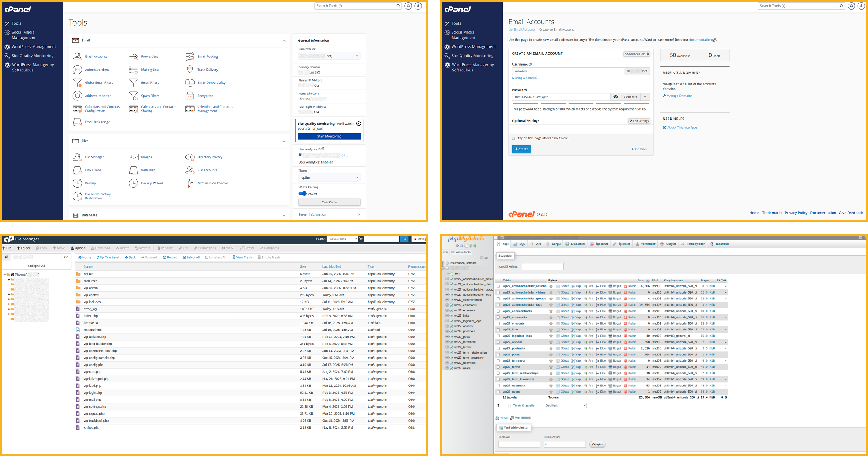Enable 'Stay on this page after I click Create'
Viewport: 868px width, 456px height.
pyautogui.click(x=514, y=138)
